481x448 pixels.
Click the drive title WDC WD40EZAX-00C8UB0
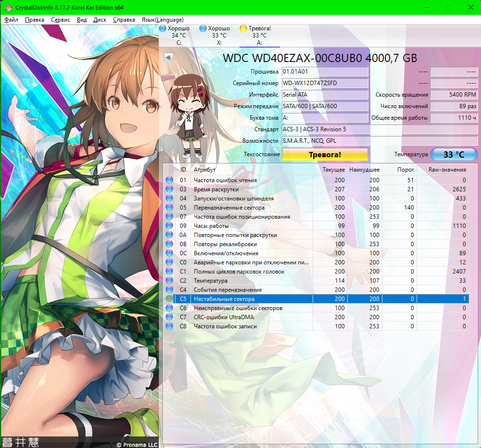(x=320, y=58)
